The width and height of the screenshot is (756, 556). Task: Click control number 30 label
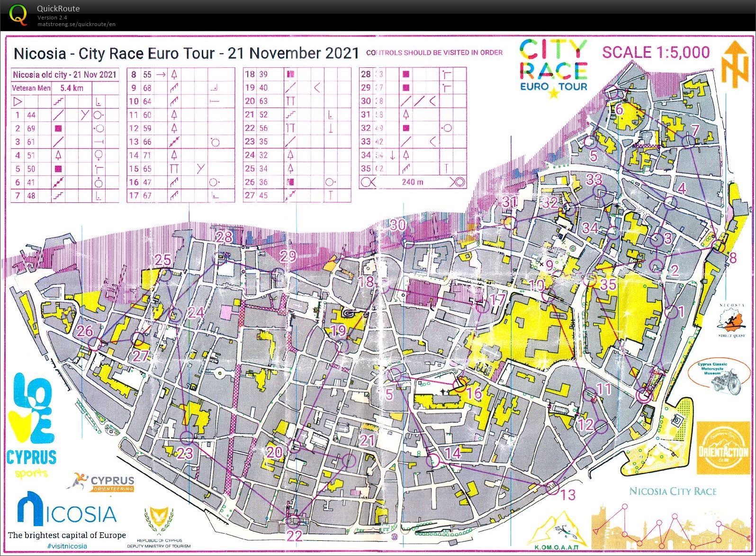pos(398,225)
